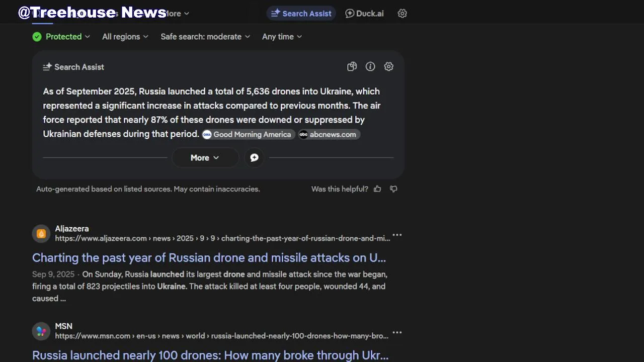Open options menu for Aljazeera result
This screenshot has width=644, height=362.
pyautogui.click(x=397, y=235)
